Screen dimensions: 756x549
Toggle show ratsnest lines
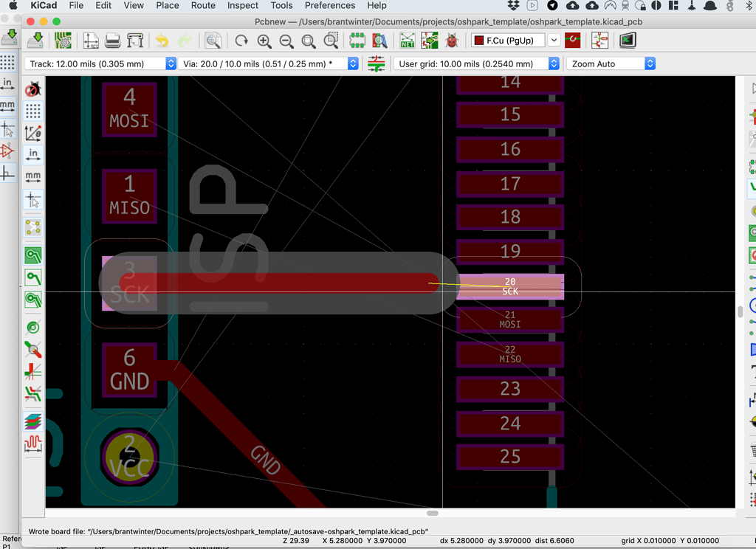click(32, 227)
